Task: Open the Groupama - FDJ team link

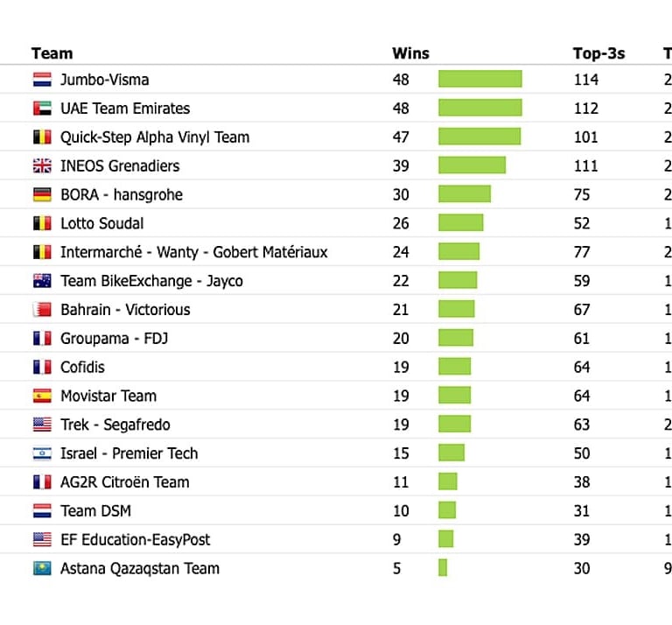Action: pos(115,339)
